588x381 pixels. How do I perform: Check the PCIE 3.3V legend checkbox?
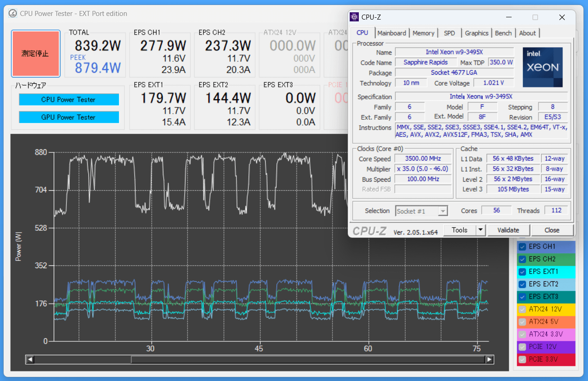523,360
